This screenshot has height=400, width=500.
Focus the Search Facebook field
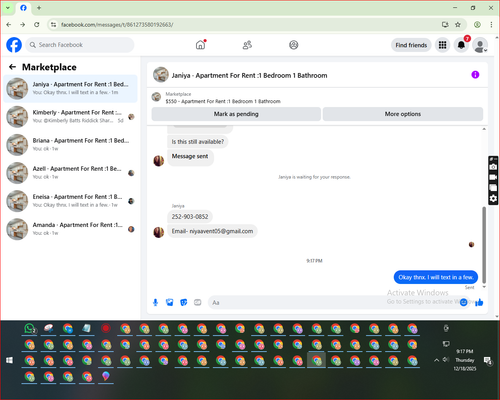click(x=80, y=45)
